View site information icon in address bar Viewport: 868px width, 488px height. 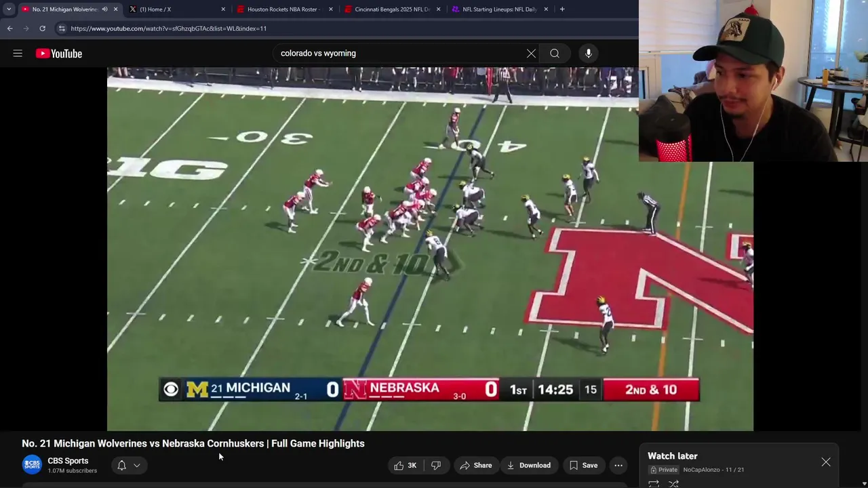click(62, 28)
